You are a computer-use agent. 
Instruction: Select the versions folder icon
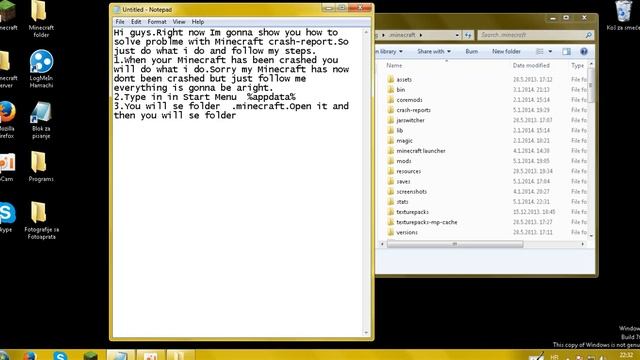(391, 232)
